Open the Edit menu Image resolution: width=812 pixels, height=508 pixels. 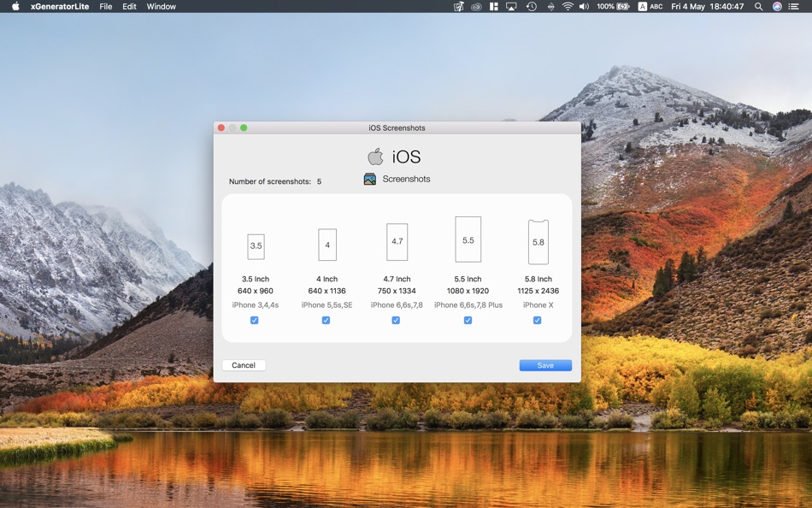click(129, 6)
